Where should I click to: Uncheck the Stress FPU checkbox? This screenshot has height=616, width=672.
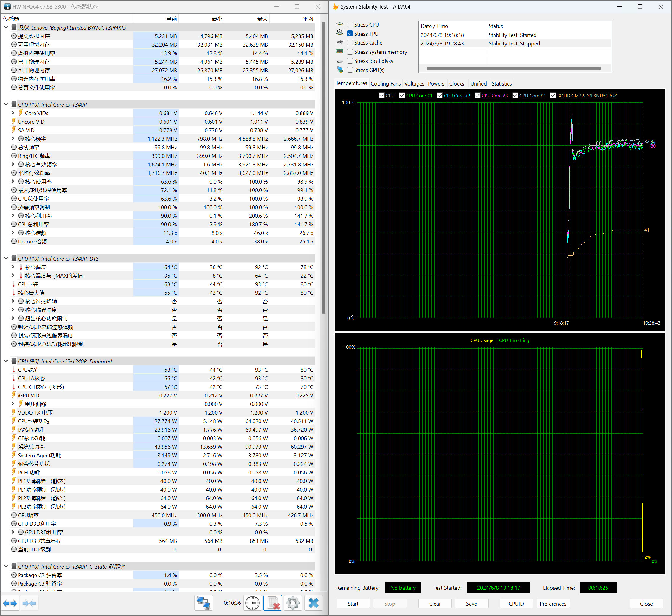coord(350,34)
